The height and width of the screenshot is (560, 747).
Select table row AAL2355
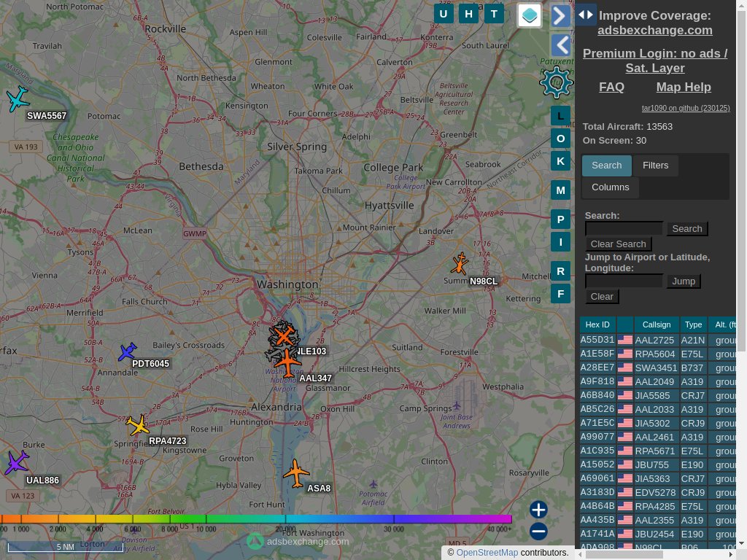pos(658,520)
